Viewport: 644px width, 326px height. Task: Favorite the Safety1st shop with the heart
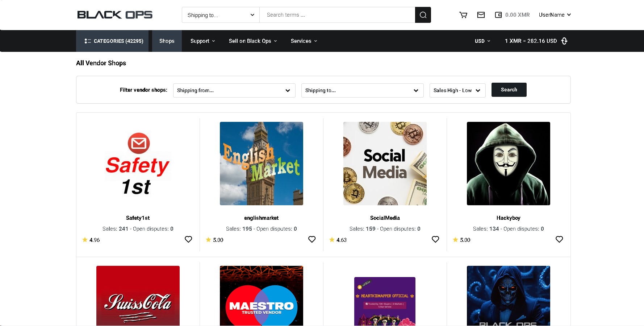(188, 239)
